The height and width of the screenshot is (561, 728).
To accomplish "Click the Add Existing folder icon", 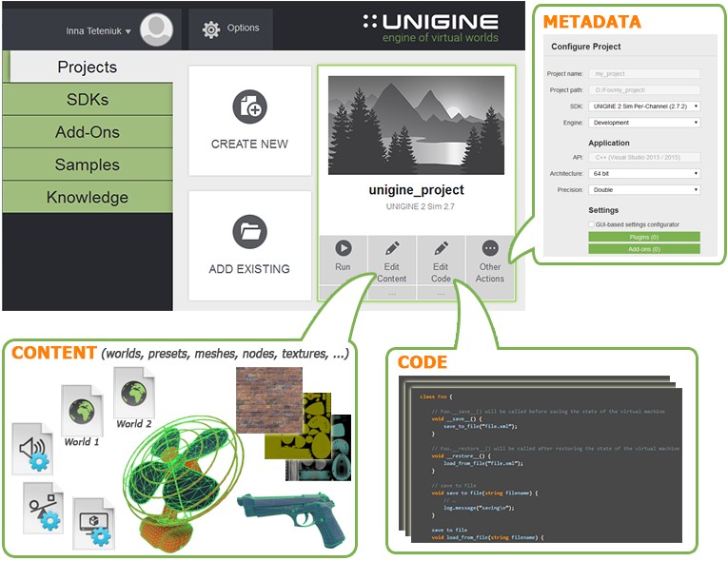I will coord(249,232).
